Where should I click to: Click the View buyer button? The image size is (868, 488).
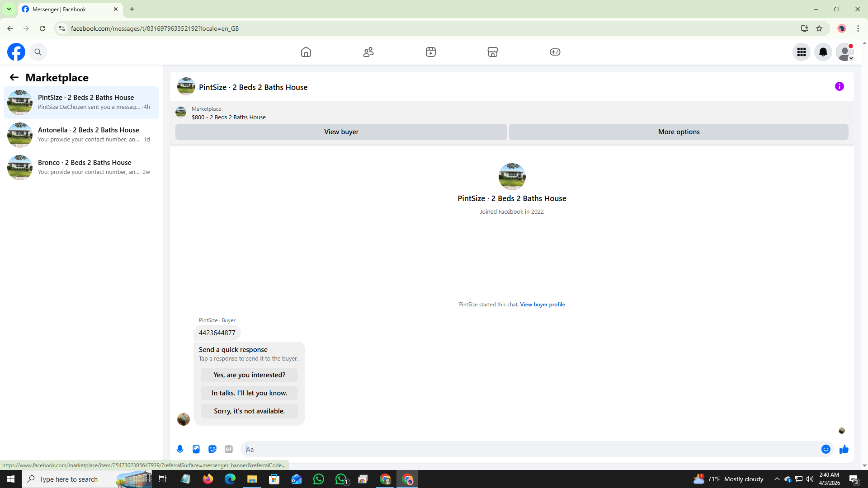[x=341, y=132]
